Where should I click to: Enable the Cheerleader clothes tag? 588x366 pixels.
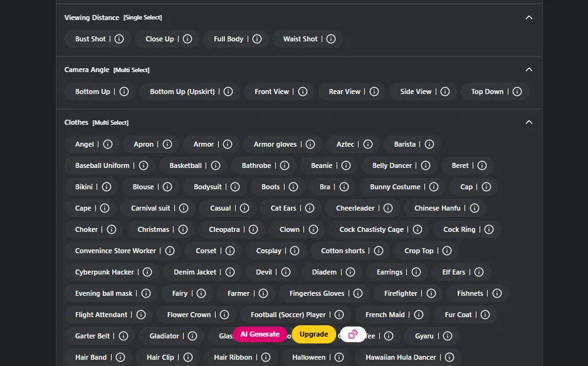(x=355, y=208)
